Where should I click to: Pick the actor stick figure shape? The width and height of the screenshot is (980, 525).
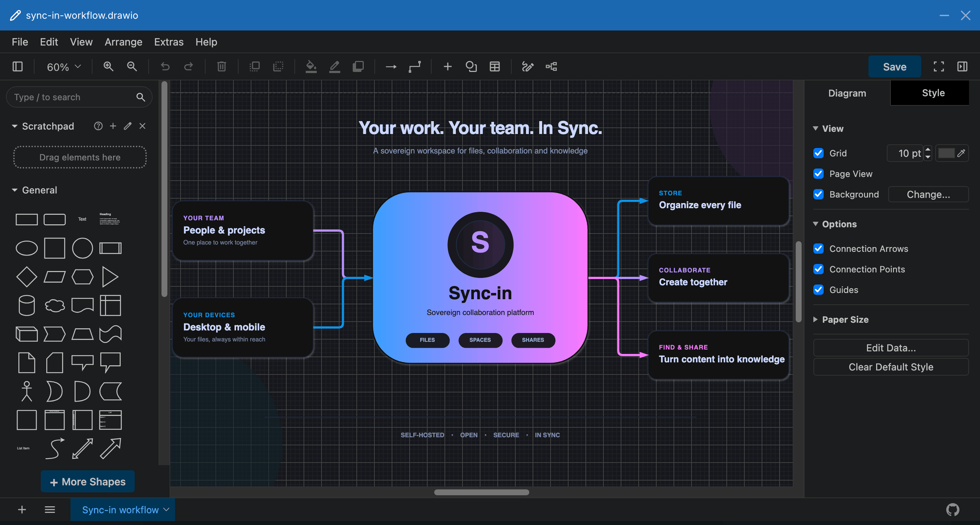27,391
